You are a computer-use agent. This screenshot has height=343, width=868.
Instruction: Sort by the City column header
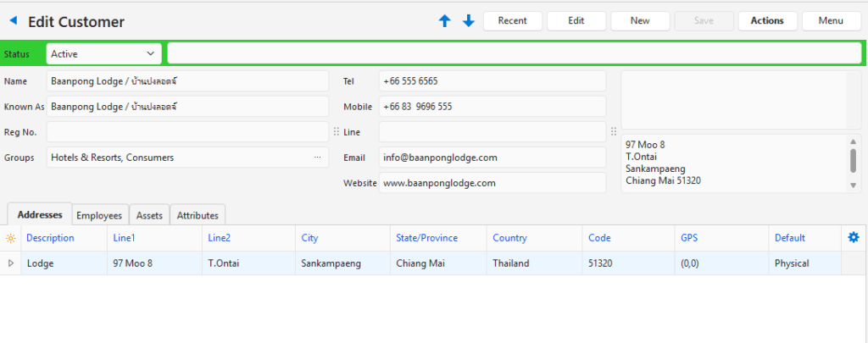[x=309, y=238]
